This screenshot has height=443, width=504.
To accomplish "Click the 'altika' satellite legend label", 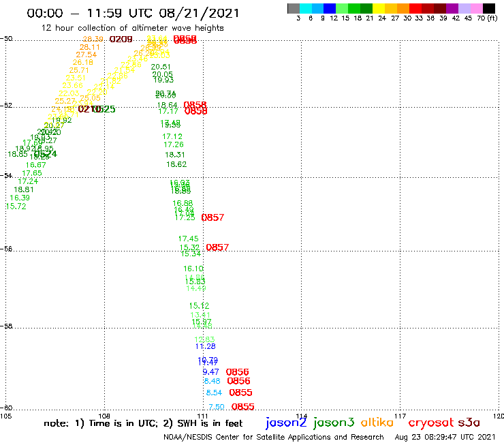I will [x=377, y=422].
